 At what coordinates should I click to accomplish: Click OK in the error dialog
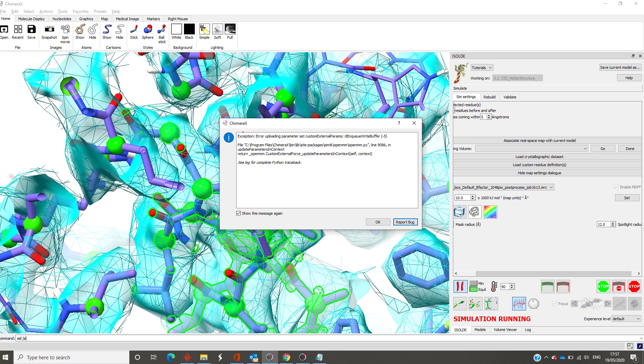coord(378,222)
